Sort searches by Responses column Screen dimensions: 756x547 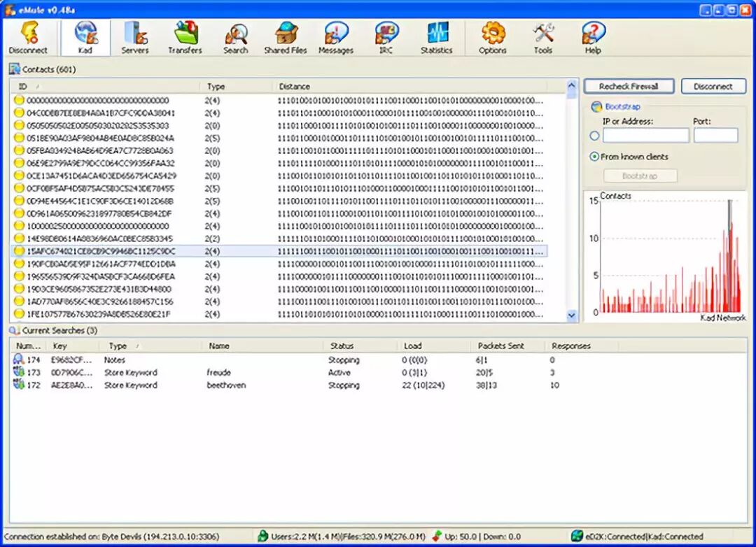[582, 346]
